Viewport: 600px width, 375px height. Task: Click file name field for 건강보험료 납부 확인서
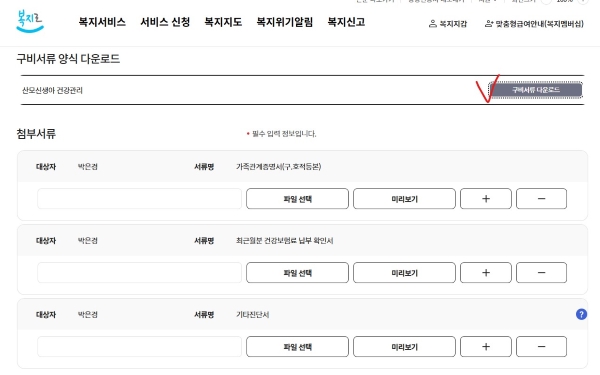[139, 272]
